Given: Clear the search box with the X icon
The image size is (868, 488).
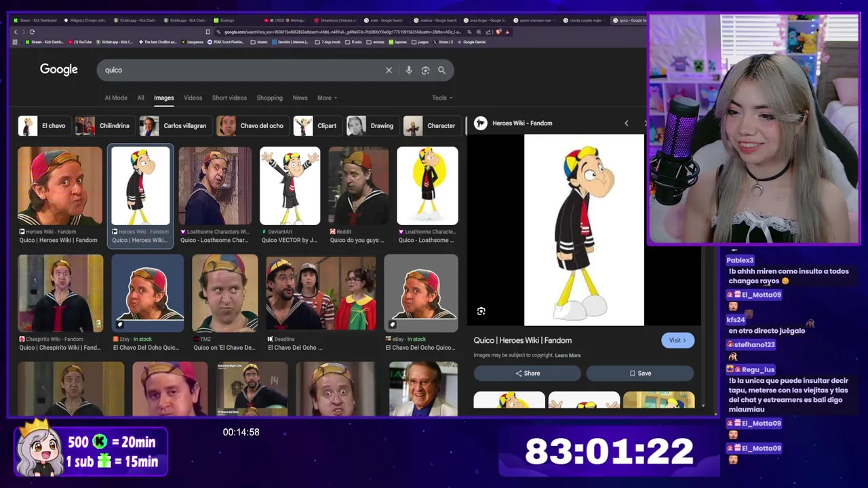Looking at the screenshot, I should 389,70.
